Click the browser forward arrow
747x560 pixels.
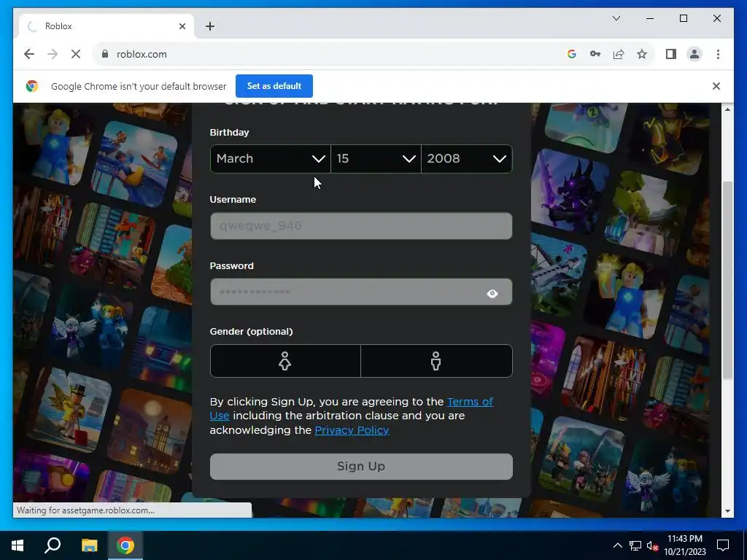[x=53, y=54]
